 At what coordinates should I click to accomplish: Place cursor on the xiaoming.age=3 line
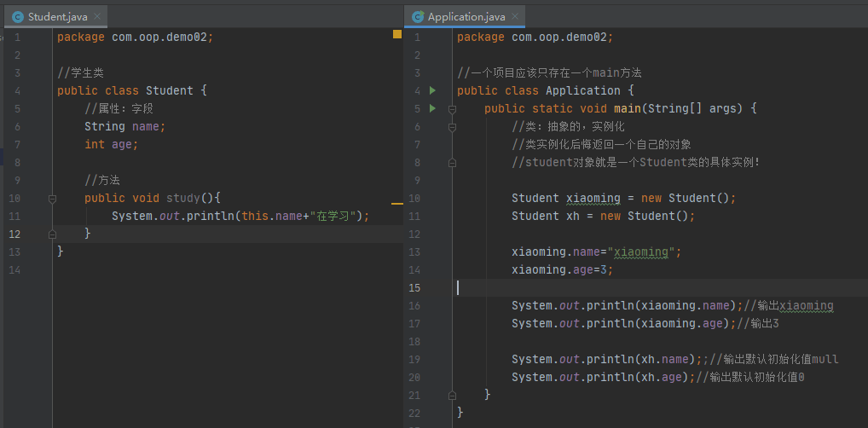(562, 269)
